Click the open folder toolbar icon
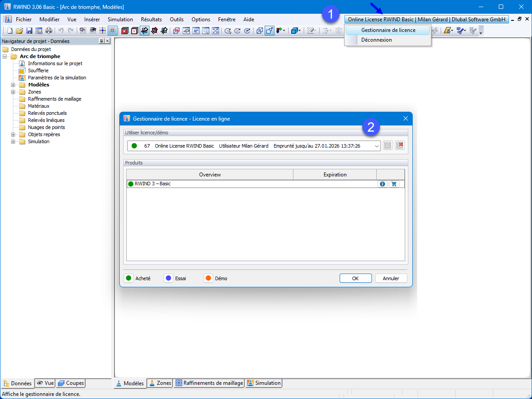532x399 pixels. (20, 31)
